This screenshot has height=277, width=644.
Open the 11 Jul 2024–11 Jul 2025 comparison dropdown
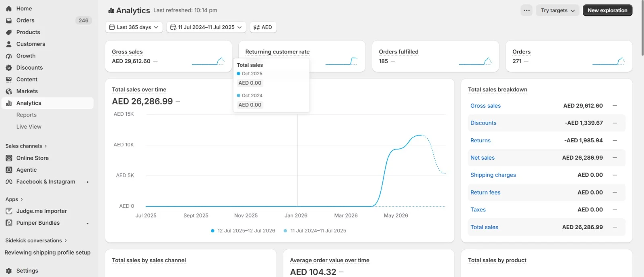click(x=206, y=27)
